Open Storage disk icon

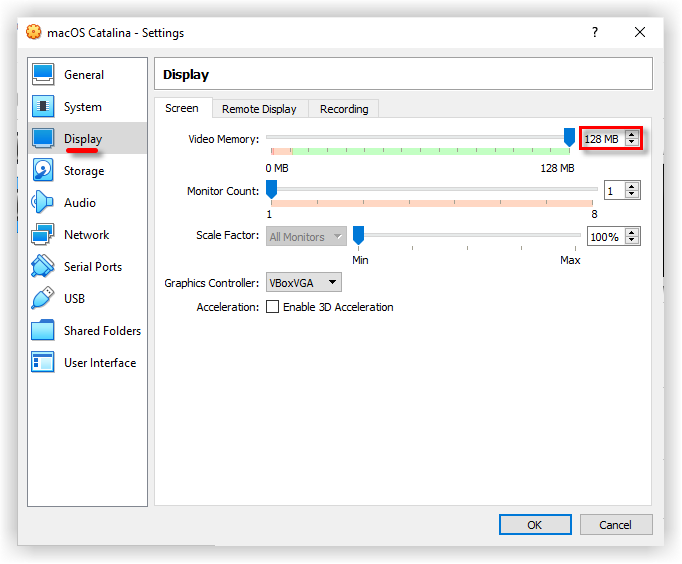pyautogui.click(x=43, y=170)
